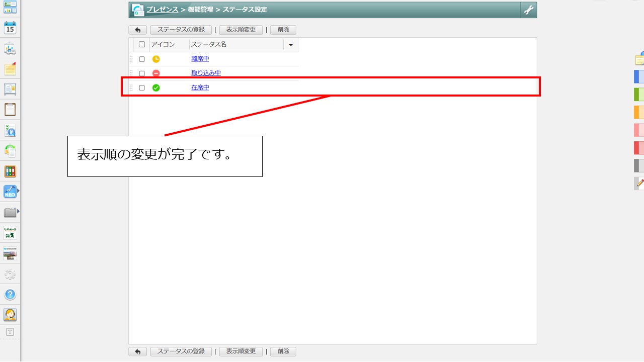Screen dimensions: 644x362
Task: Toggle the select-all checkbox in the table header
Action: tap(141, 44)
